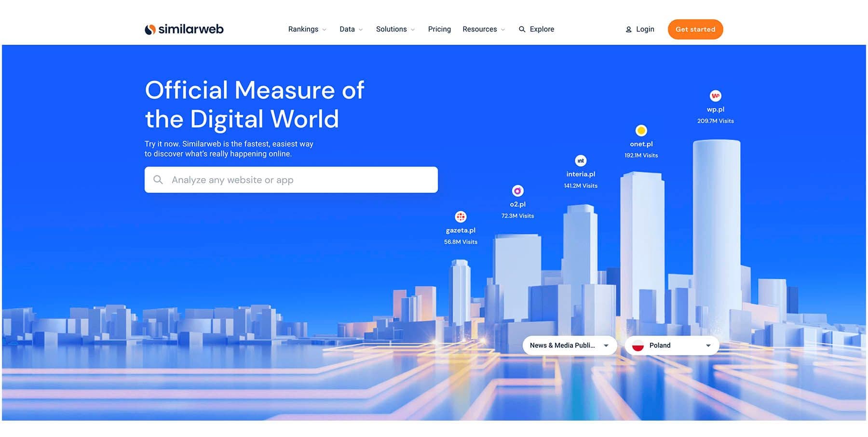Click the Similarweb logo

coord(184,29)
